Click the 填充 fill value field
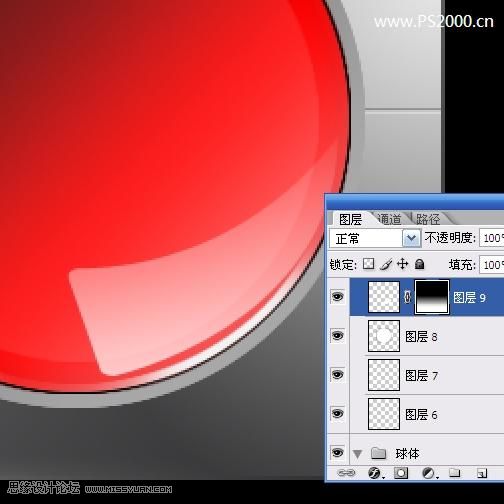The width and height of the screenshot is (504, 504). click(492, 265)
